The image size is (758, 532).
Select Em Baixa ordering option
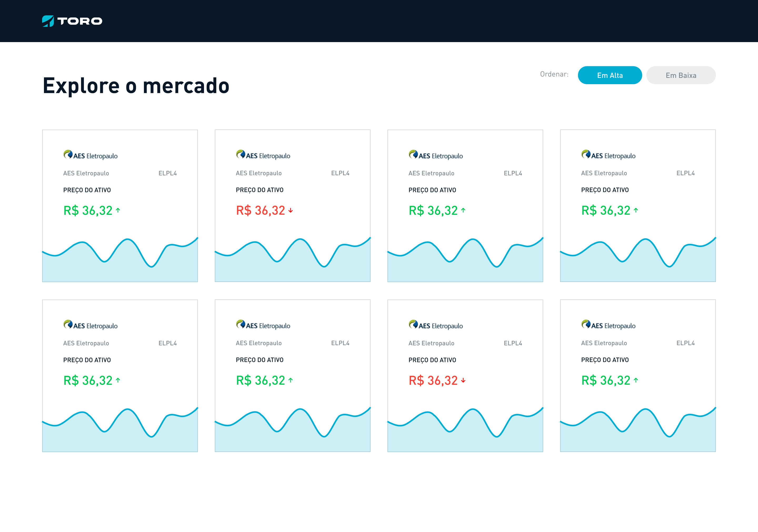pos(682,75)
